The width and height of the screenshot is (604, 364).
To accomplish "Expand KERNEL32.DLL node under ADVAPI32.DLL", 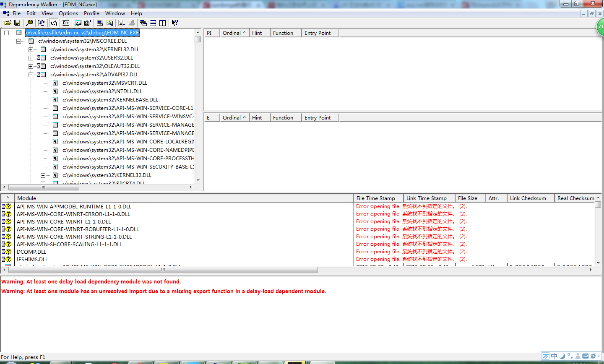I will coord(43,175).
